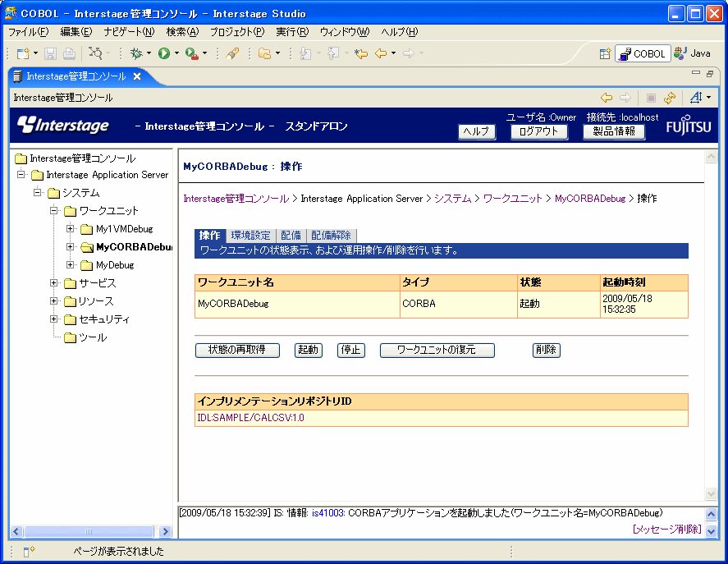Go to last edit location icon
728x564 pixels.
pos(361,54)
